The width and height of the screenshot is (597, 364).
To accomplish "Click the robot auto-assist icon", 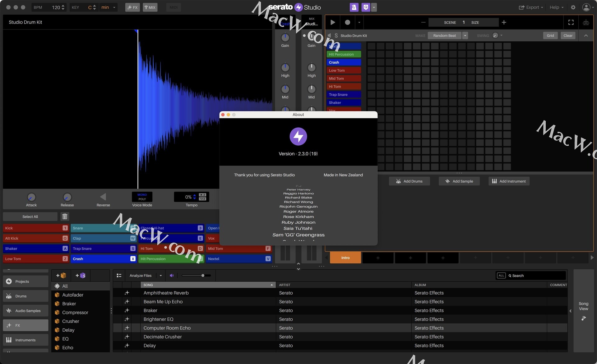I will [x=586, y=22].
